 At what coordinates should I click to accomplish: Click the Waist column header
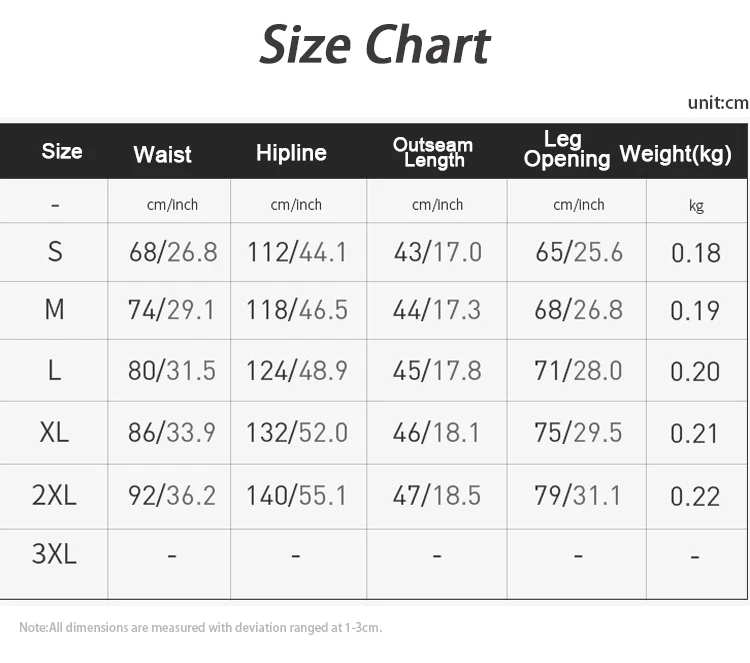coord(162,154)
